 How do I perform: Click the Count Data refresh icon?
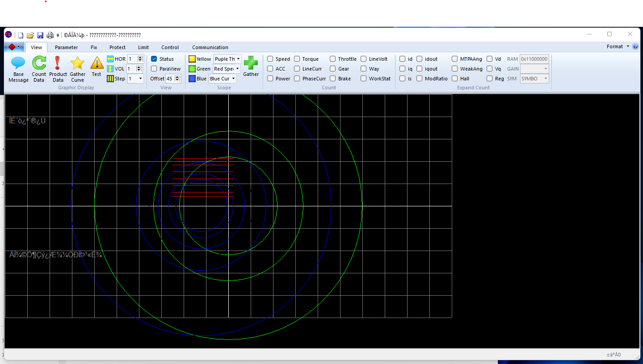[39, 64]
